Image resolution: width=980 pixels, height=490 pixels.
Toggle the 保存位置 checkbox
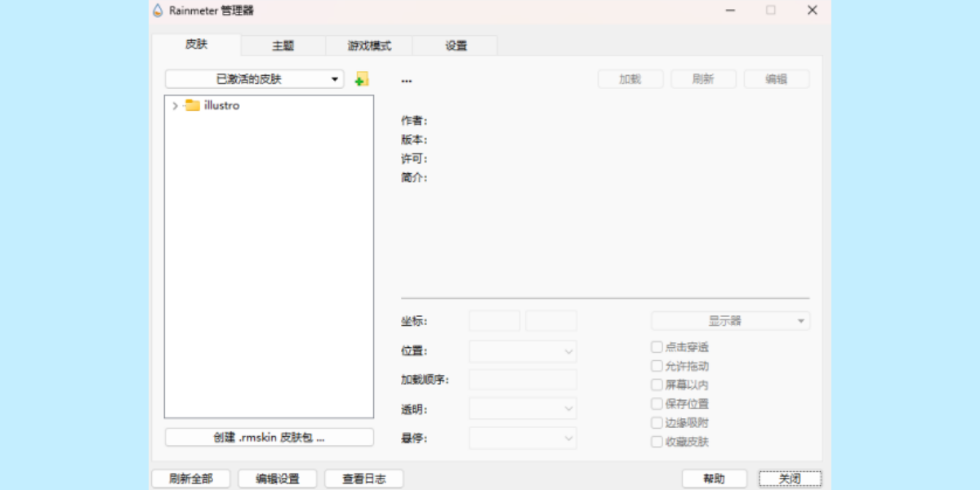657,403
